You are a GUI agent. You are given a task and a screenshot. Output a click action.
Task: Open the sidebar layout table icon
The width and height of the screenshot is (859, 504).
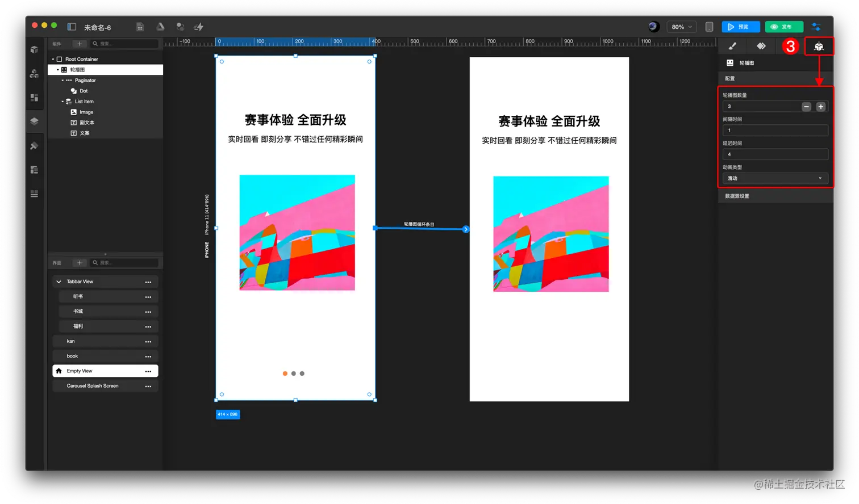pyautogui.click(x=34, y=170)
